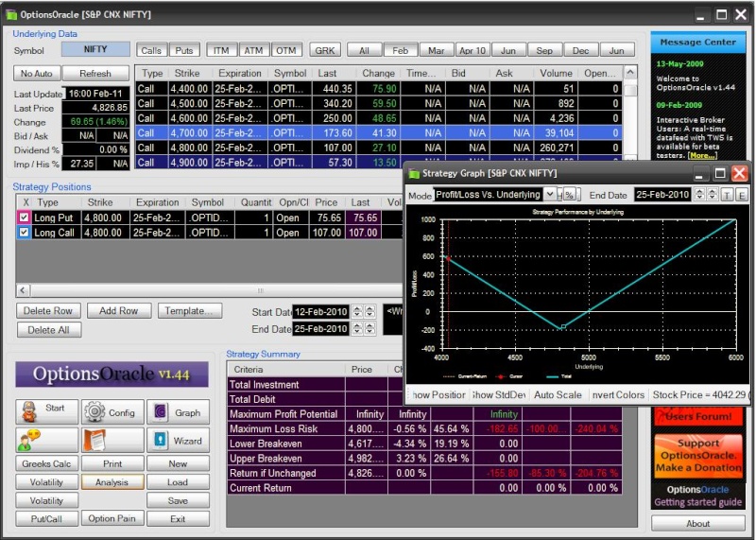This screenshot has width=756, height=540.
Task: Toggle the OTM filter
Action: (286, 50)
